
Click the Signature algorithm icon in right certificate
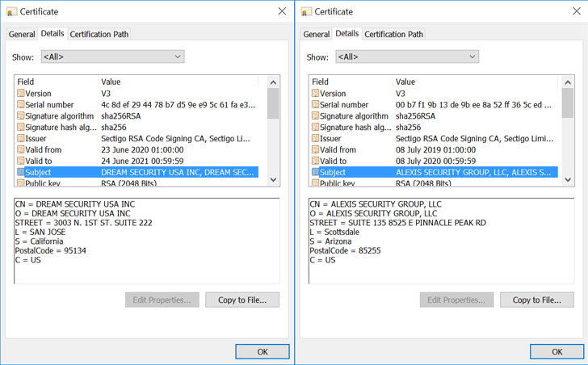click(315, 116)
